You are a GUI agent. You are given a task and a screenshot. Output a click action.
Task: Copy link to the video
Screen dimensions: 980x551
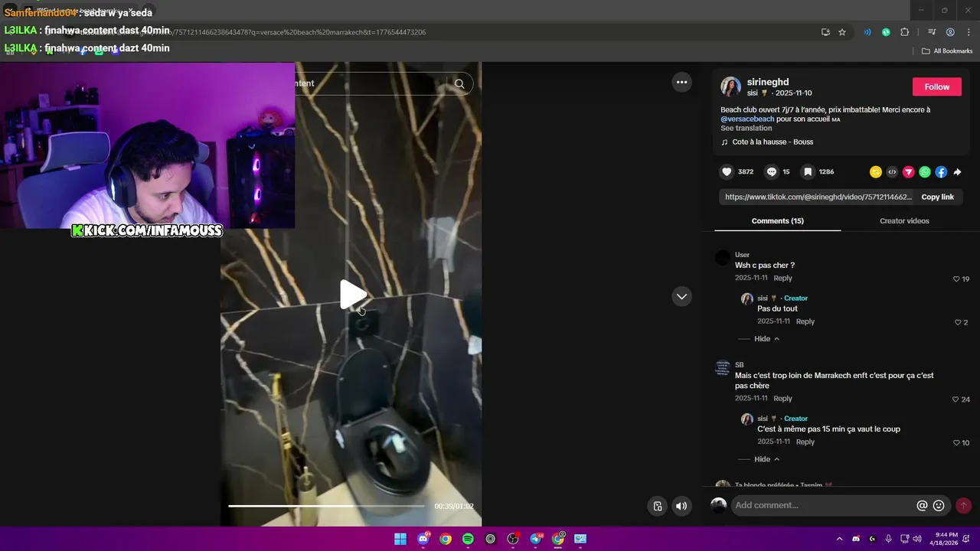click(937, 197)
